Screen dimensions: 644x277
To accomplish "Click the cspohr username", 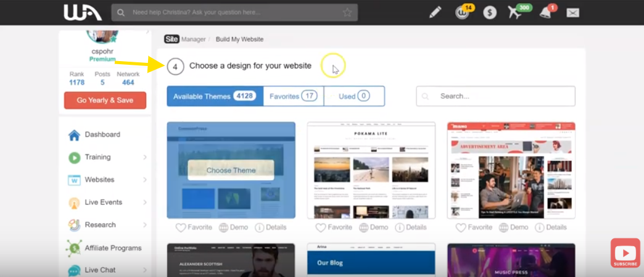I will tap(102, 51).
